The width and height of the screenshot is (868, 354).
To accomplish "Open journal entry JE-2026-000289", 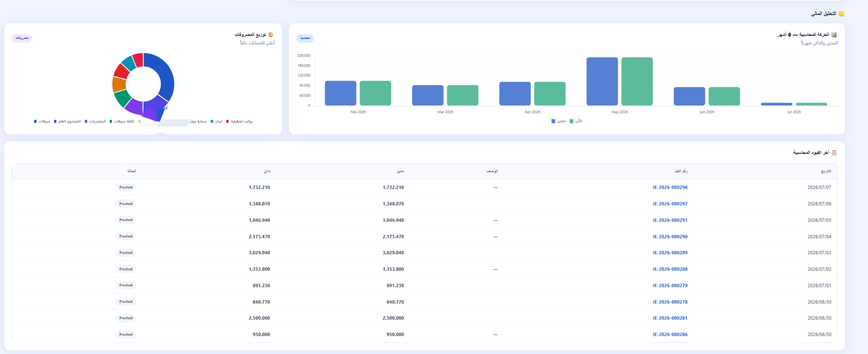I will click(x=670, y=253).
